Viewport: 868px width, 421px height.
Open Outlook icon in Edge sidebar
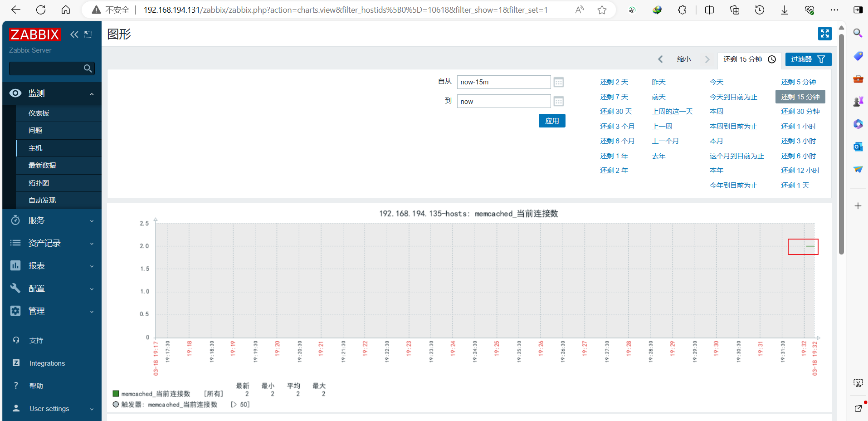click(x=858, y=147)
